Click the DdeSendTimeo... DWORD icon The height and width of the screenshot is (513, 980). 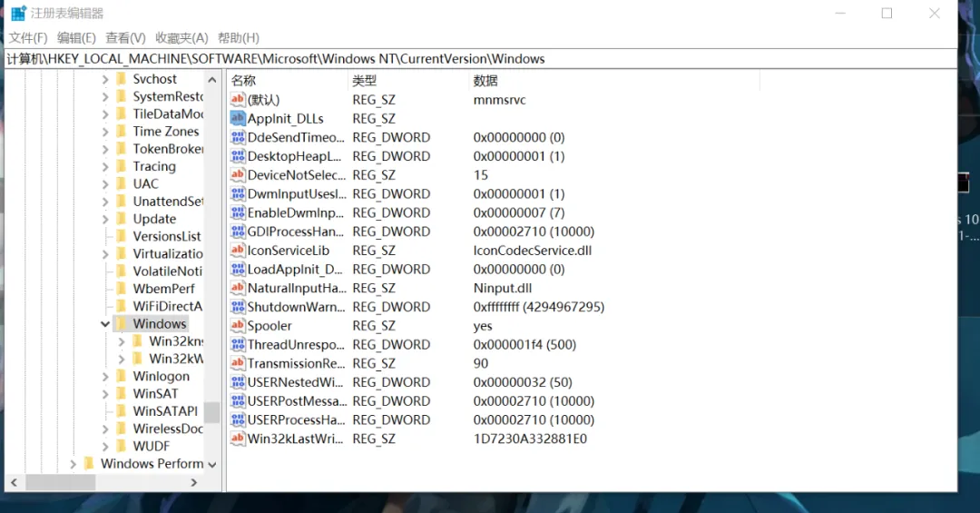(238, 137)
